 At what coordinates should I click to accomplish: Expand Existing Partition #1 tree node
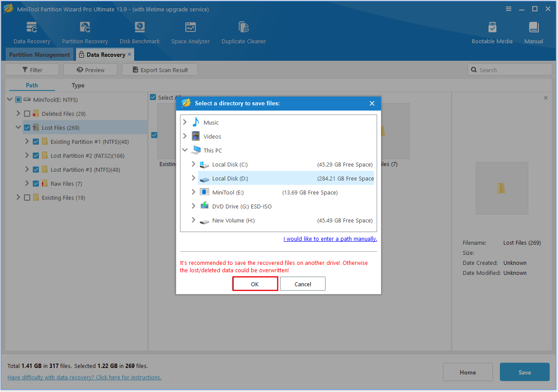[27, 142]
